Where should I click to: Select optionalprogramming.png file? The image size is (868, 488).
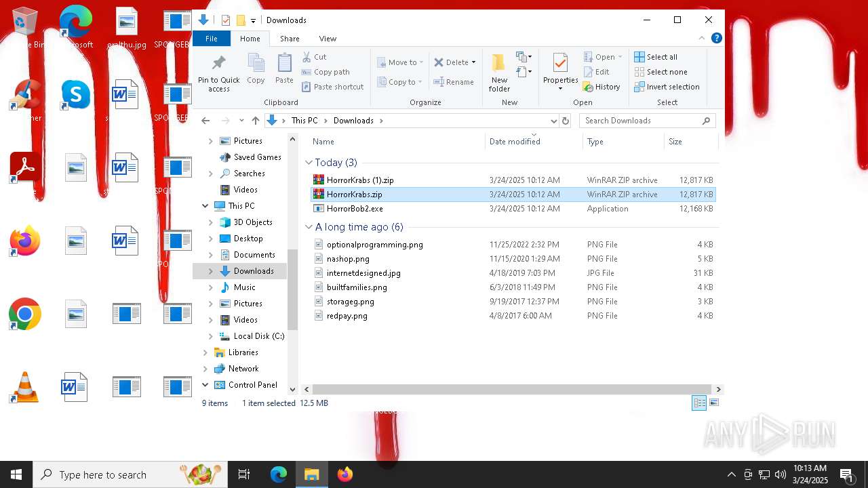(513, 245)
